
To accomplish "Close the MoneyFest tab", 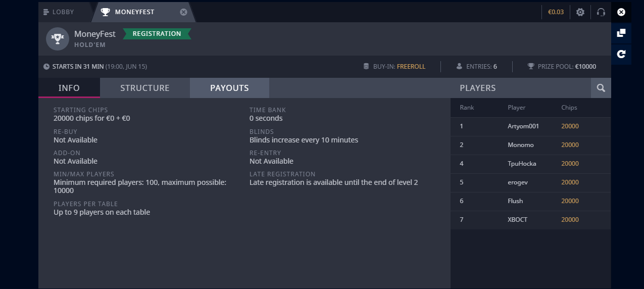I will 183,12.
